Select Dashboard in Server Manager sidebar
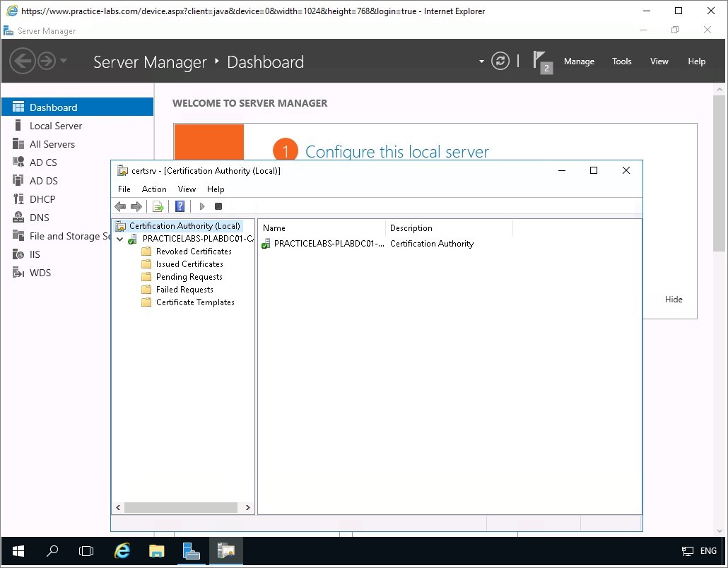Image resolution: width=728 pixels, height=568 pixels. 77,107
